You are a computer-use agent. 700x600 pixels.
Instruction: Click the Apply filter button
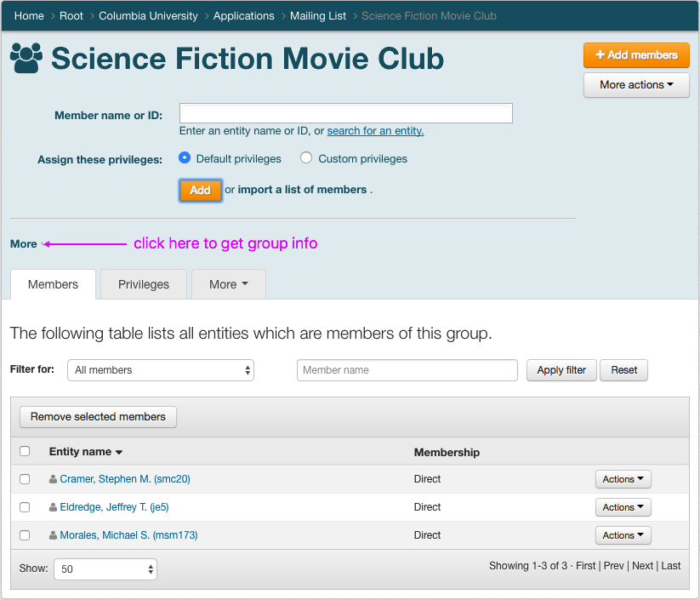561,370
